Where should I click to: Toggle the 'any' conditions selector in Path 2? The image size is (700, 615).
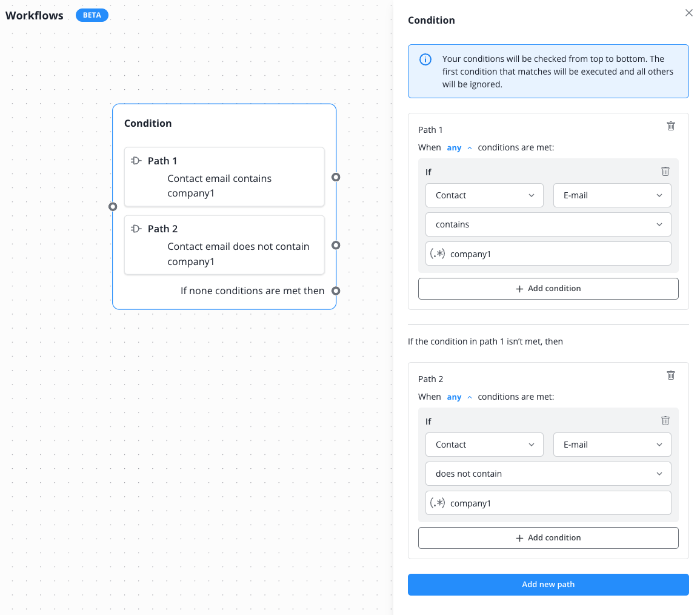(x=459, y=397)
